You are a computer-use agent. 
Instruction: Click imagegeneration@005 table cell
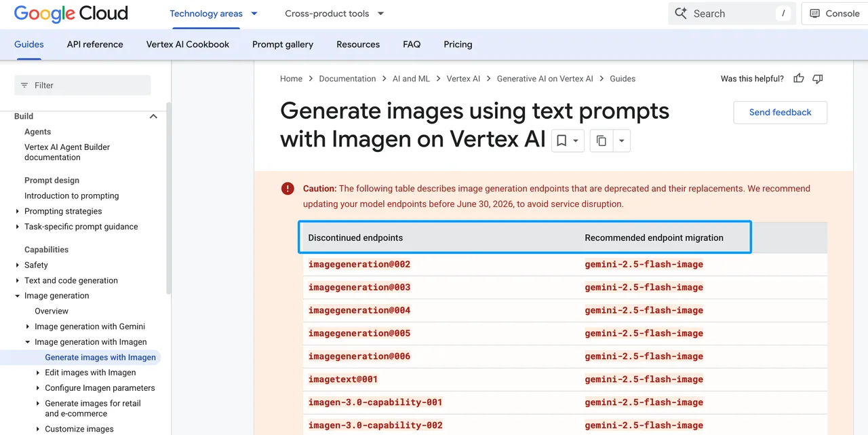pyautogui.click(x=359, y=333)
